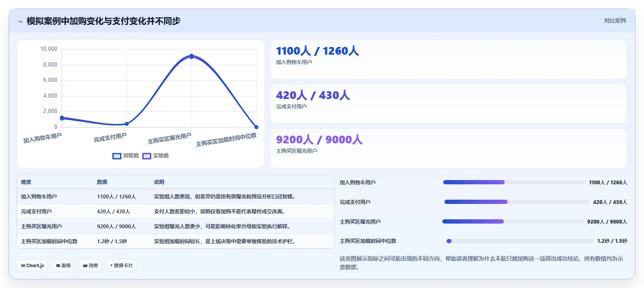Click the 表格 chip
Viewport: 644px width, 288px height.
63,265
